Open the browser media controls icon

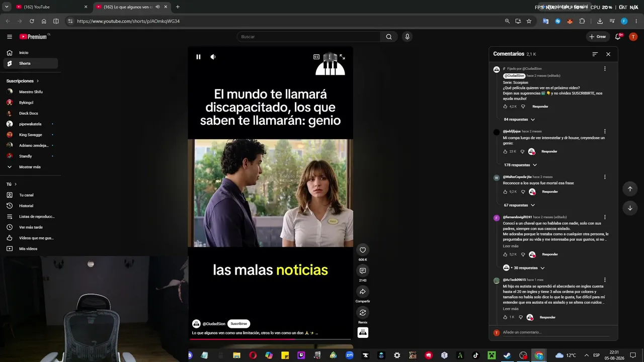tap(612, 21)
